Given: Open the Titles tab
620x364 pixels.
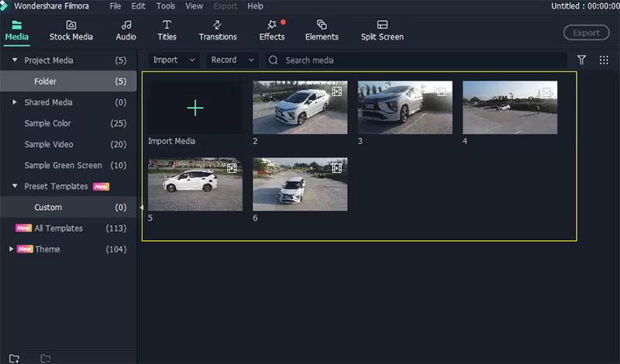Looking at the screenshot, I should coord(167,30).
